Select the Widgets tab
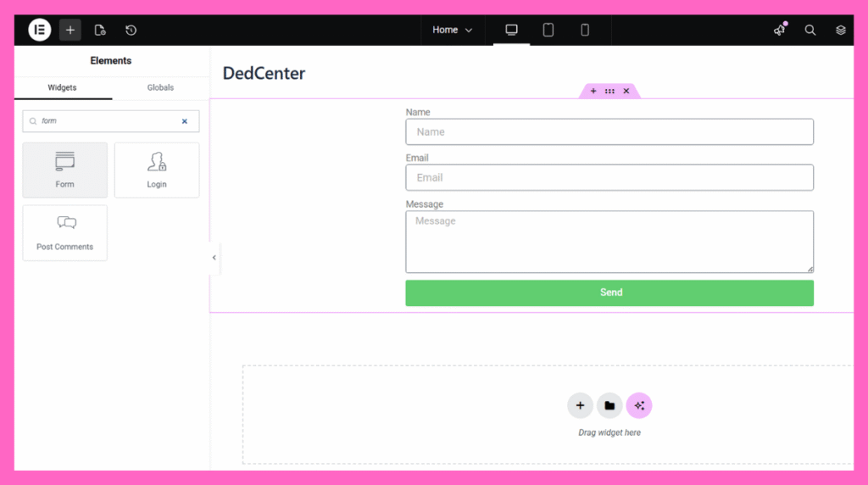Viewport: 868px width, 485px height. [x=62, y=87]
